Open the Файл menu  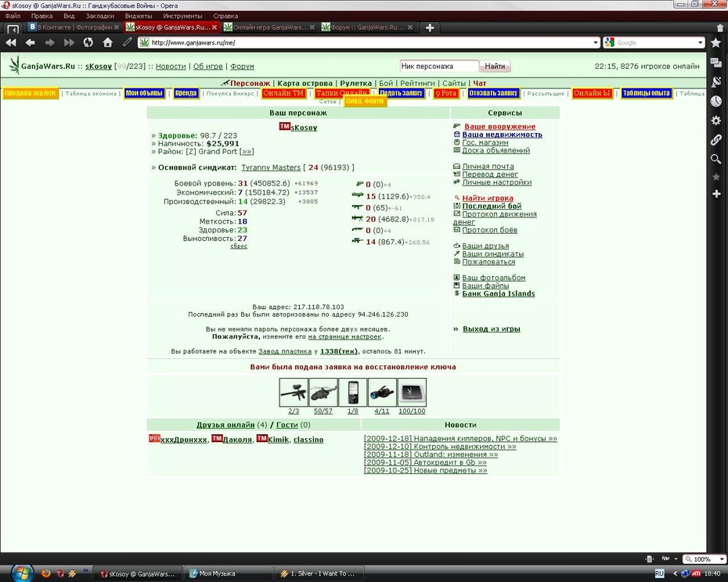[13, 16]
